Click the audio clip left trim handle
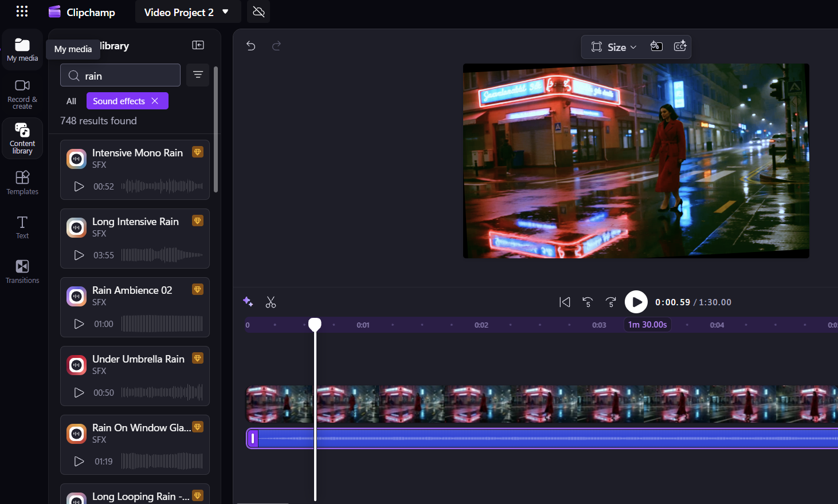Viewport: 838px width, 504px height. (x=253, y=439)
